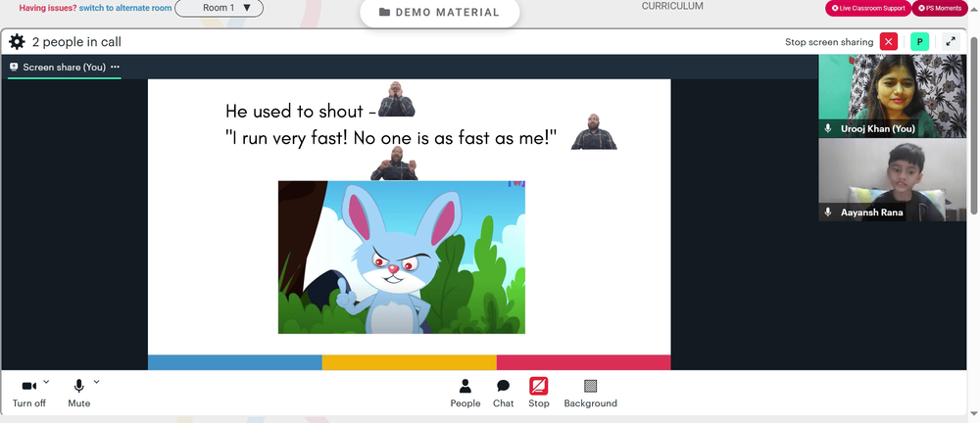Open Screen share options ellipsis

pyautogui.click(x=115, y=67)
